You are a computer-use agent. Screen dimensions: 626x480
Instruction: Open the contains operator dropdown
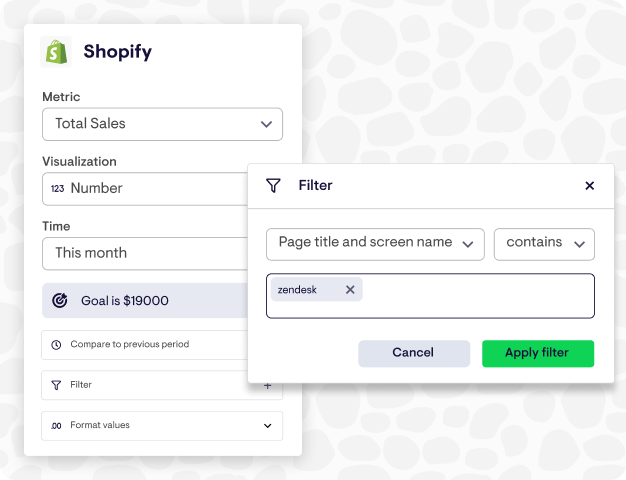tap(544, 244)
